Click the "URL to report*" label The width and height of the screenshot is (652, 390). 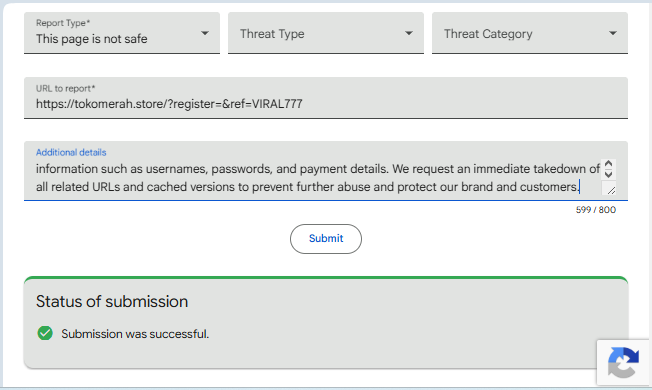65,89
